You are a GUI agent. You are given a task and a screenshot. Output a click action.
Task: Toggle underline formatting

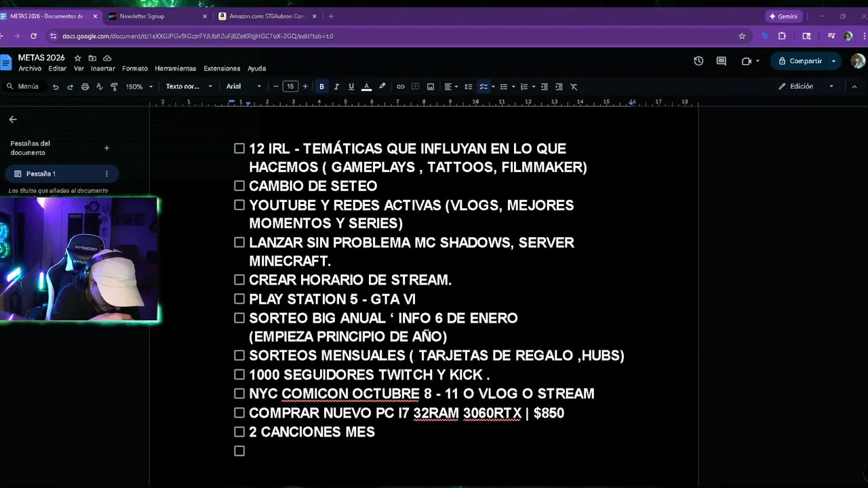[x=351, y=87]
